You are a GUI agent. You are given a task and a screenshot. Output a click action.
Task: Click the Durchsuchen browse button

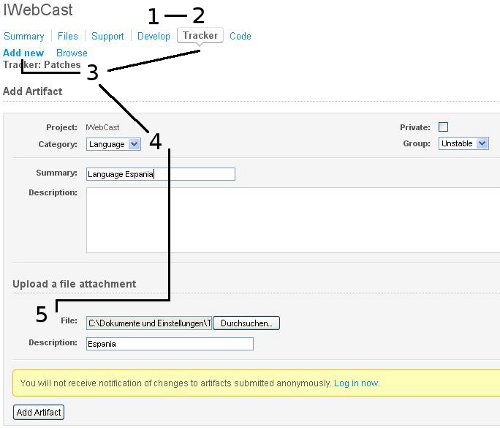click(246, 323)
